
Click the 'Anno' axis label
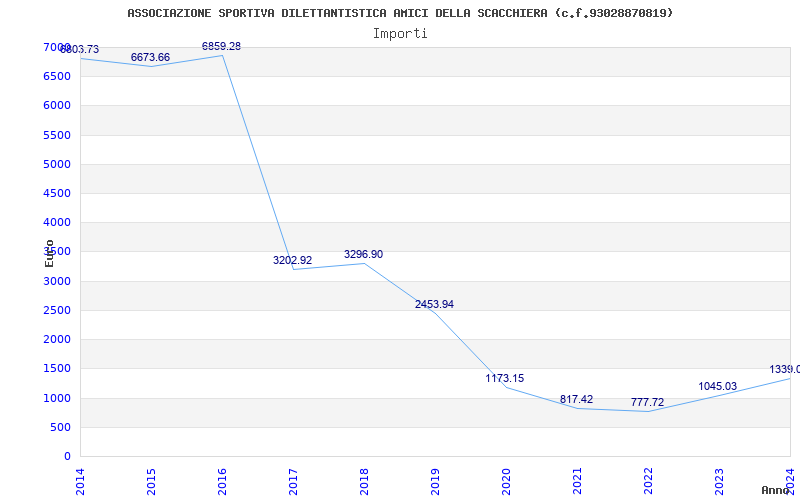pos(776,490)
